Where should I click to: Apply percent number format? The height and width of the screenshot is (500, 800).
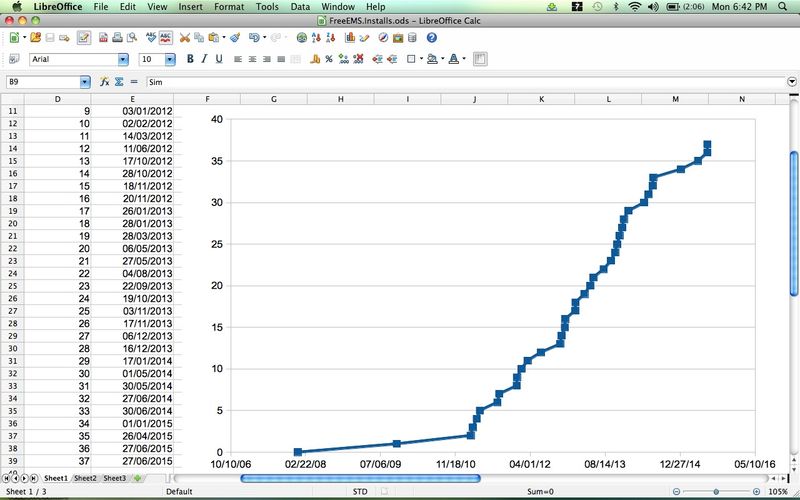327,59
